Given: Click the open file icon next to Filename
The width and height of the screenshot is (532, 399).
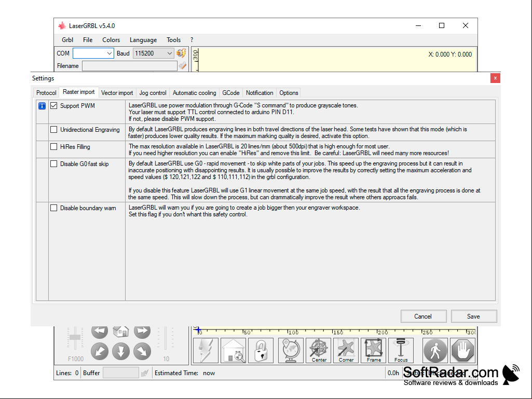Looking at the screenshot, I should [183, 65].
